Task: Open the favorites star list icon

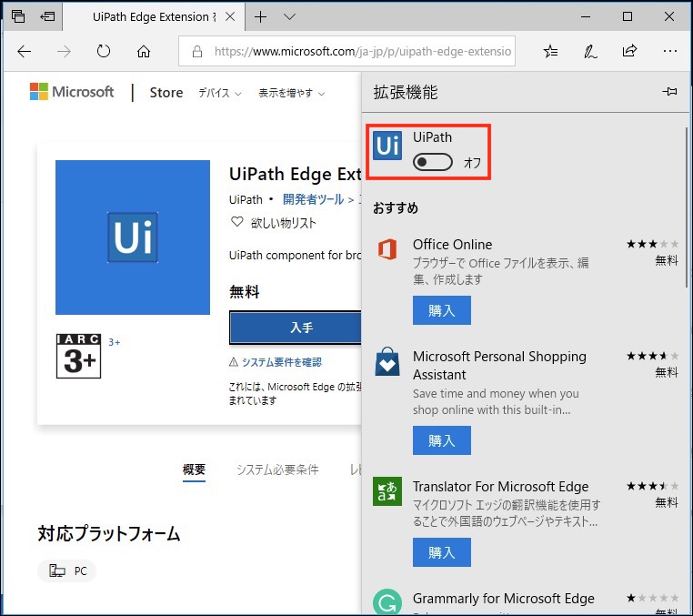Action: (550, 52)
